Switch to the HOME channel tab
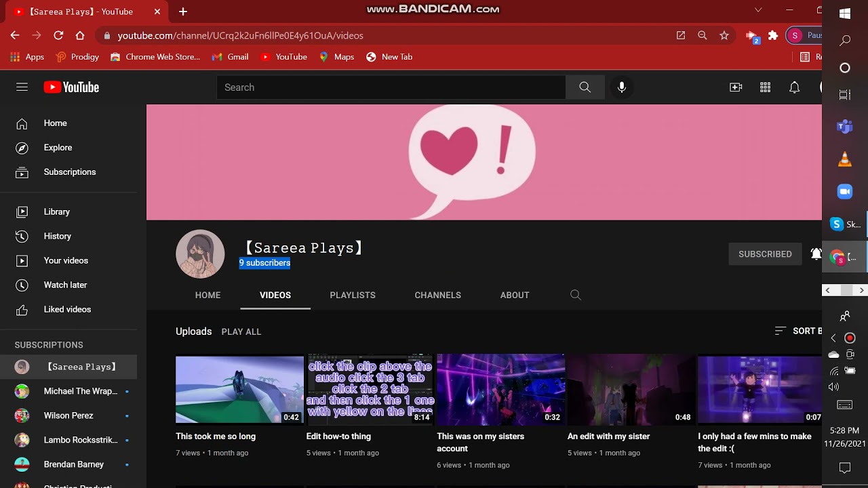This screenshot has height=488, width=868. 208,295
